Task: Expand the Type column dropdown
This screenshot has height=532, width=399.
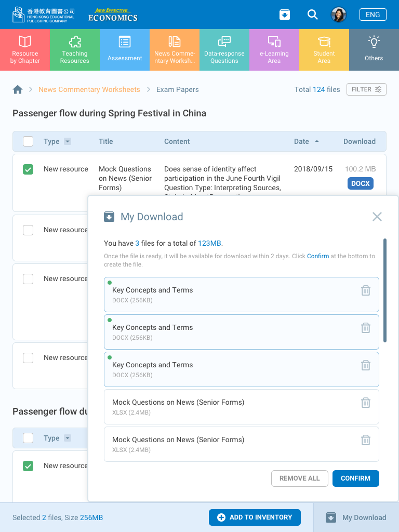Action: (68, 141)
